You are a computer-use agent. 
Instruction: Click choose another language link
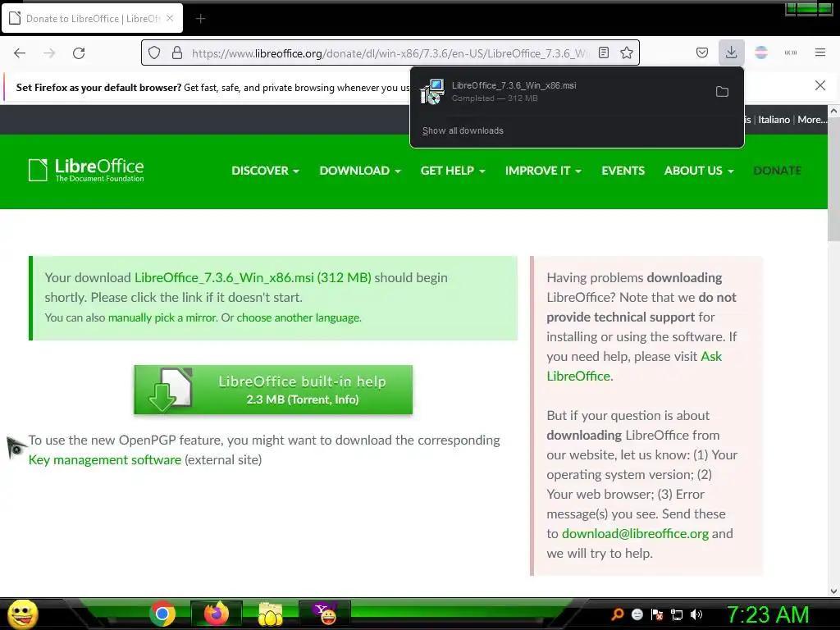pos(299,317)
